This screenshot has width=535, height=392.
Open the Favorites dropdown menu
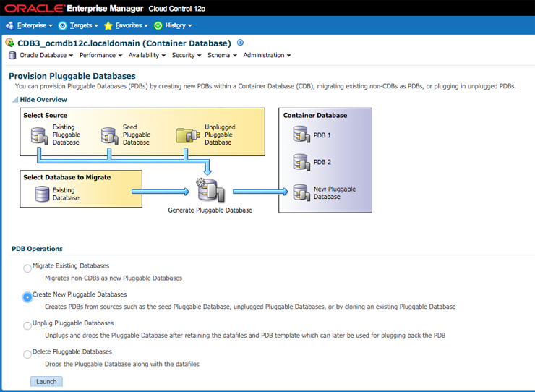tap(132, 25)
